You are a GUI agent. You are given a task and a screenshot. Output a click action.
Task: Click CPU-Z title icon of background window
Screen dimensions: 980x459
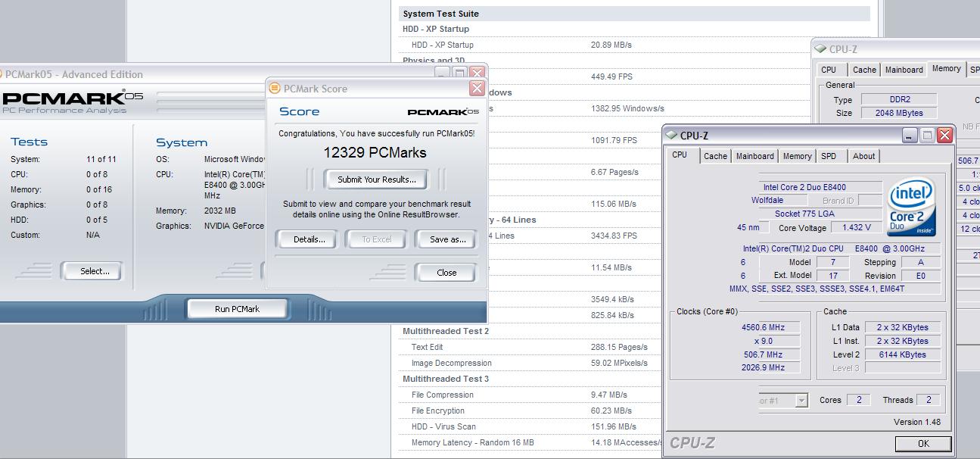tap(820, 49)
